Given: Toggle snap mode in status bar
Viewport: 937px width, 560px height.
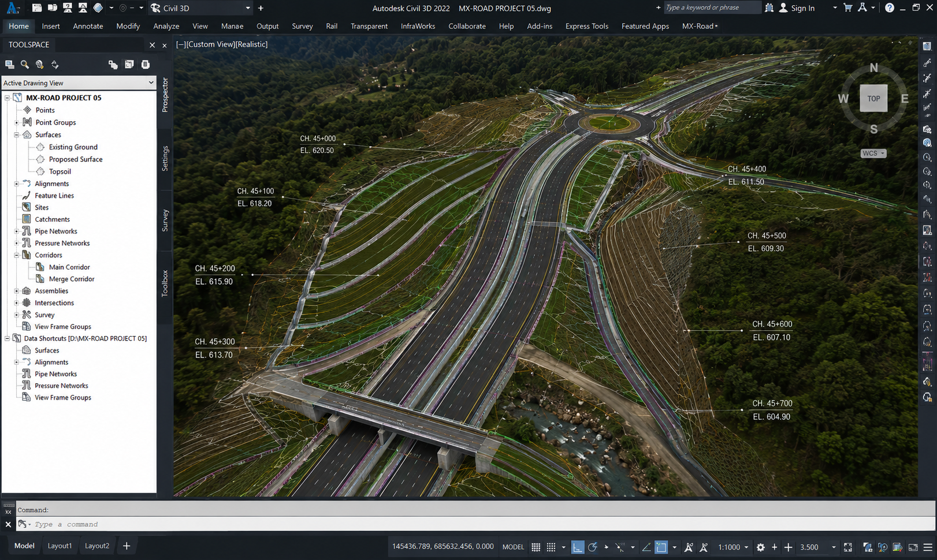Looking at the screenshot, I should 551,547.
